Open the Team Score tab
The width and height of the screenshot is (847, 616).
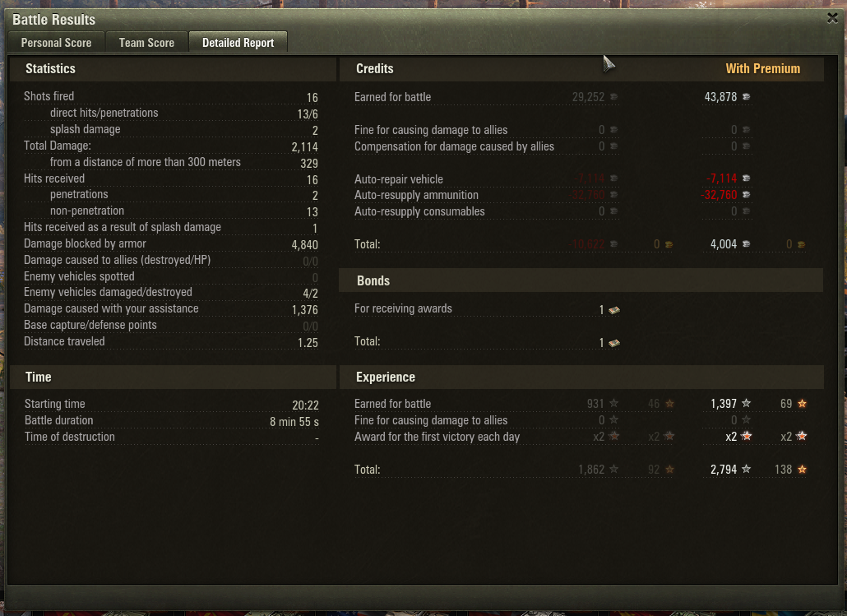[x=146, y=43]
